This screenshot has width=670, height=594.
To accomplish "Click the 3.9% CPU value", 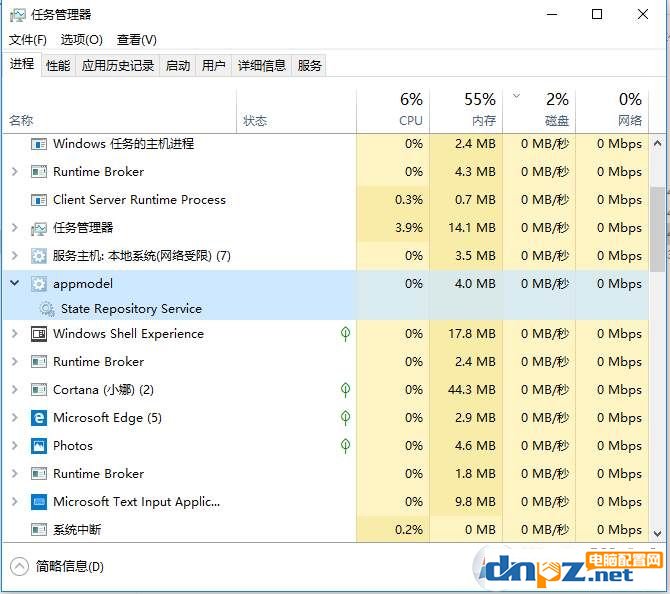I will point(409,228).
